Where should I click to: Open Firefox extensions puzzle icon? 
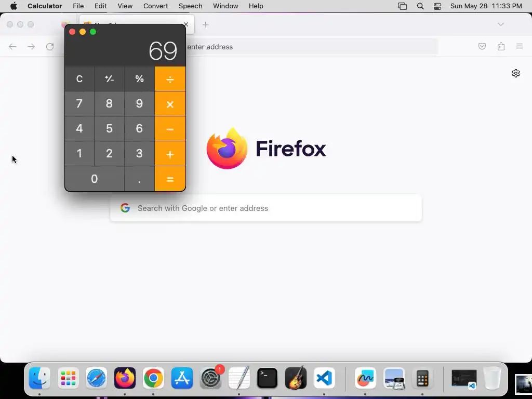(501, 46)
